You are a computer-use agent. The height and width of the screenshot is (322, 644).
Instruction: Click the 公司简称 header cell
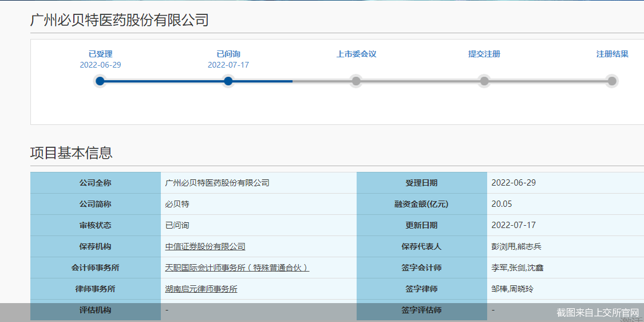coord(95,205)
